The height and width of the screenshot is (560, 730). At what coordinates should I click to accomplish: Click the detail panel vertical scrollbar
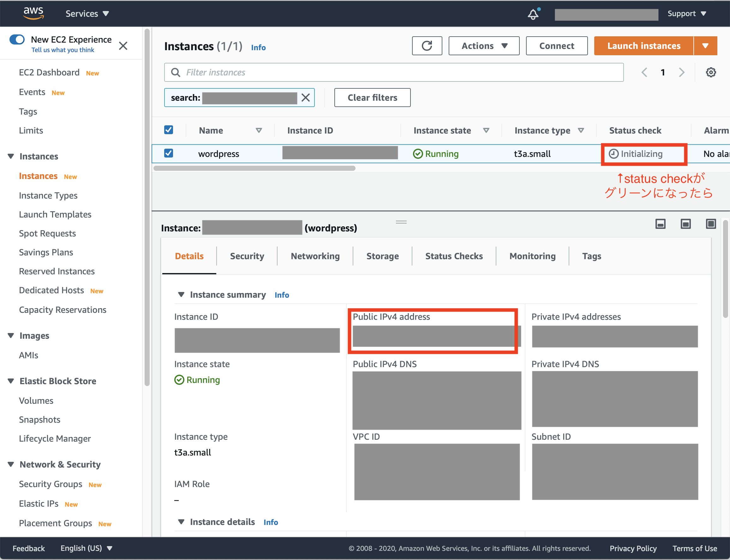click(725, 268)
